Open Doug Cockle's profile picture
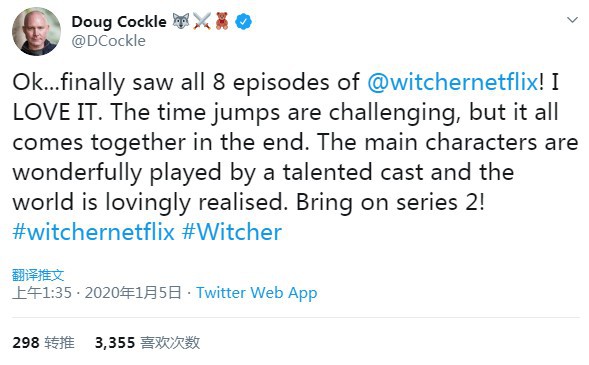 pyautogui.click(x=36, y=32)
